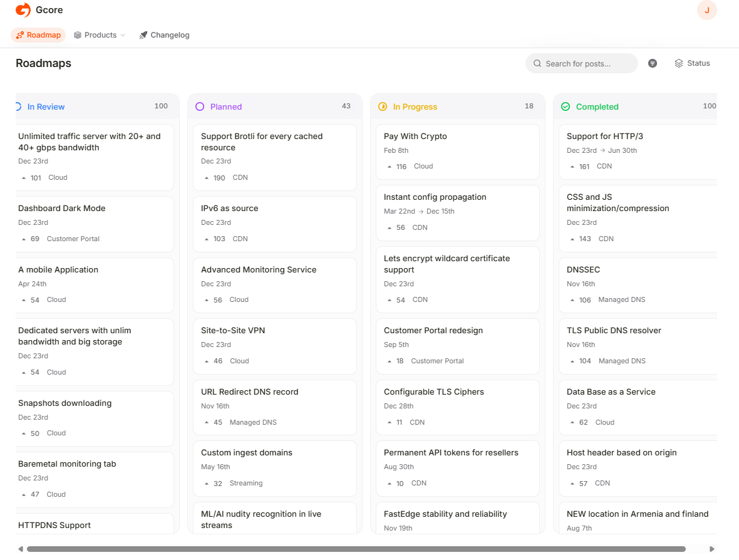This screenshot has width=739, height=560.
Task: Upvote Lets encrypt wildcard certificate support
Action: 396,300
